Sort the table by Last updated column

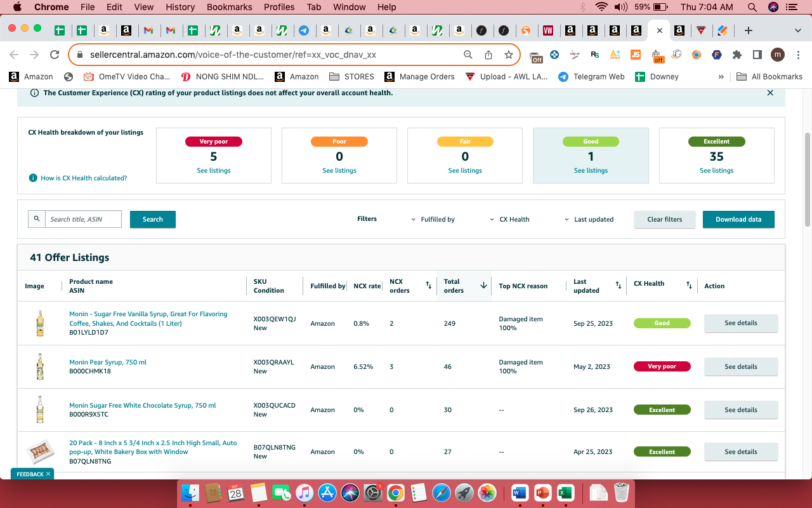[619, 285]
